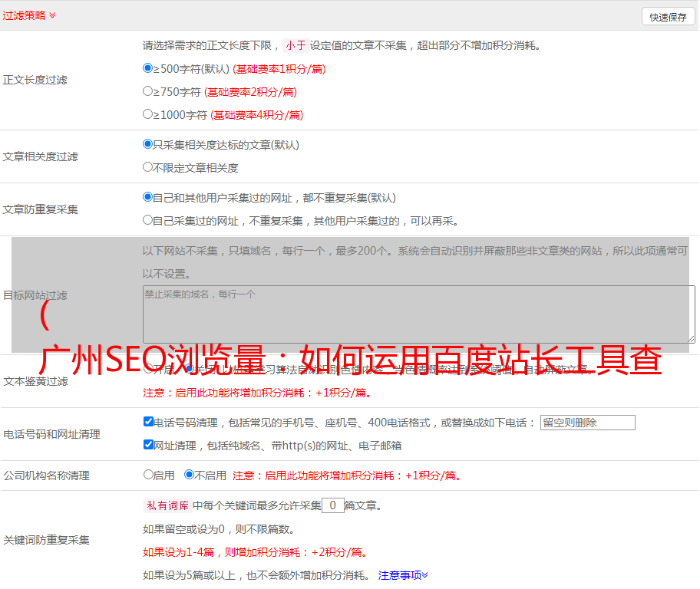700x589 pixels.
Task: Choose the 不限定文章相关度 radio option
Action: pyautogui.click(x=147, y=167)
